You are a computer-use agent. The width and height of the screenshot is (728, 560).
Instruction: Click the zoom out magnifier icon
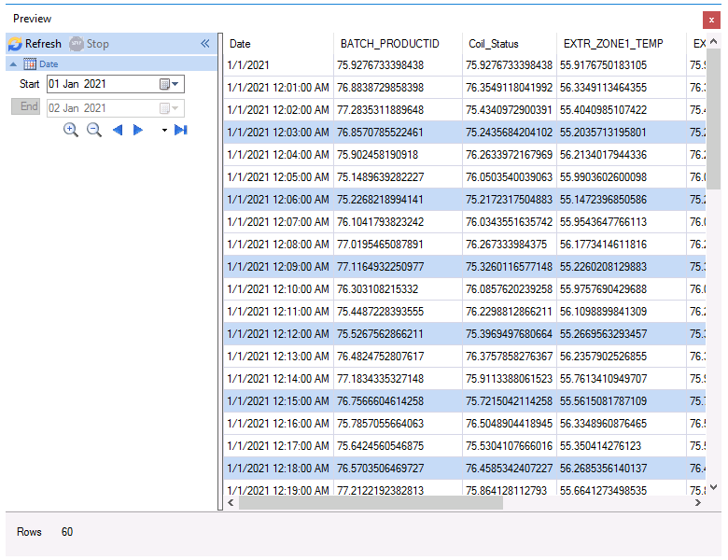[x=94, y=130]
